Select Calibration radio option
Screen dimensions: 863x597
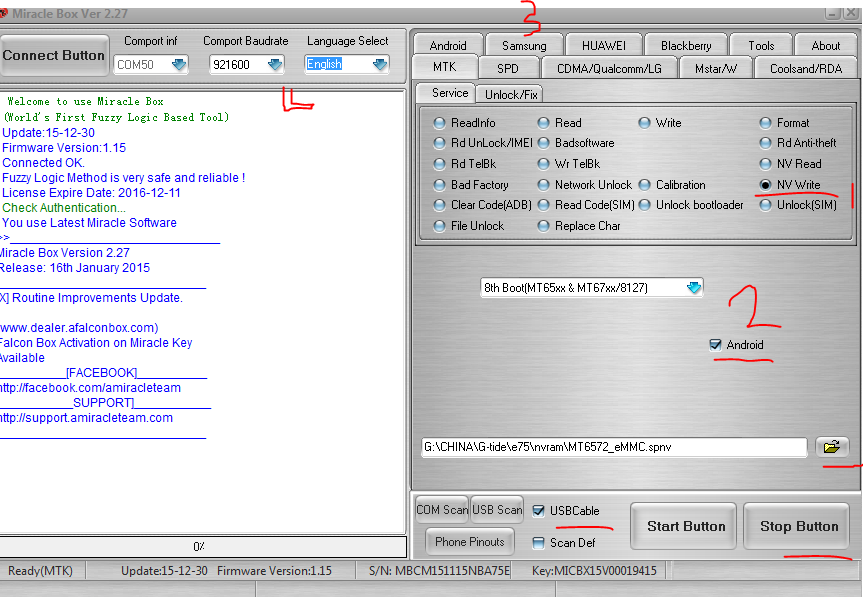[x=672, y=185]
